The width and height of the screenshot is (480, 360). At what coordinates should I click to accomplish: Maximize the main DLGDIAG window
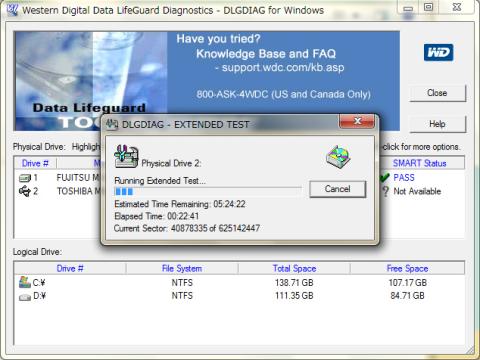click(428, 7)
